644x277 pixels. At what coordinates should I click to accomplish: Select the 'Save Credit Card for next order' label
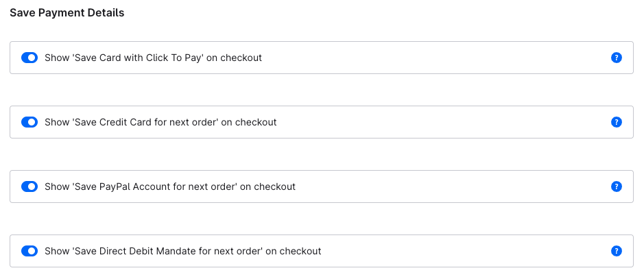(160, 122)
